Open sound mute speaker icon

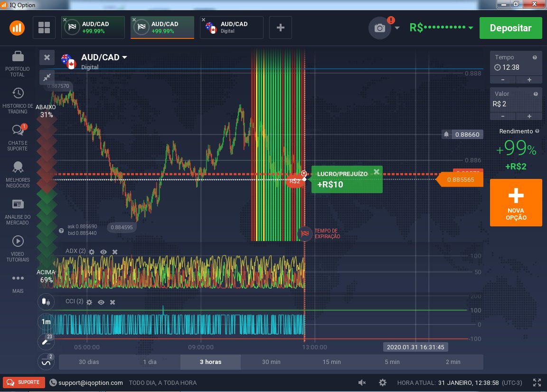[x=362, y=383]
